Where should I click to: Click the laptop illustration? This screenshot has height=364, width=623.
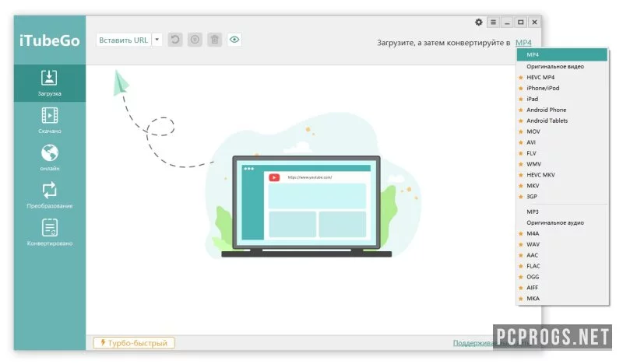pyautogui.click(x=306, y=206)
